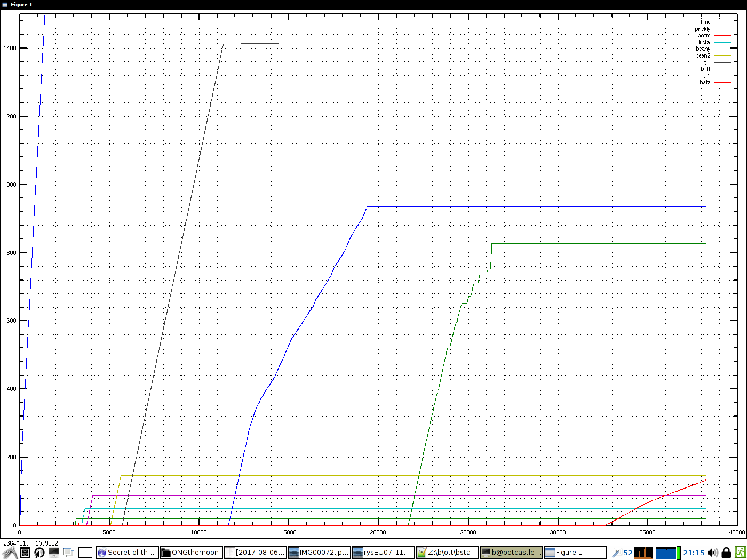Switch to the ONGthemoon folder window
This screenshot has height=560, width=747.
(x=191, y=553)
